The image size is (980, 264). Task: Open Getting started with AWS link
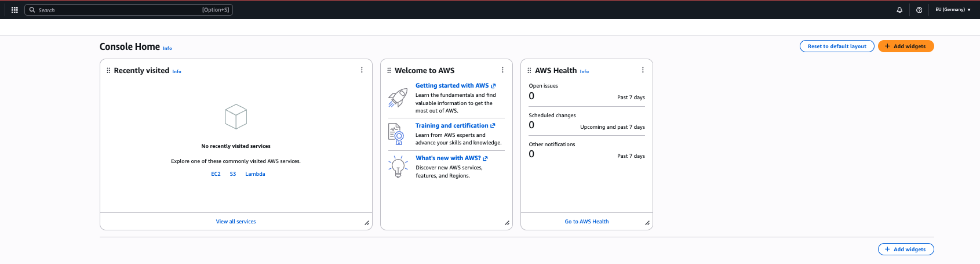(x=452, y=86)
